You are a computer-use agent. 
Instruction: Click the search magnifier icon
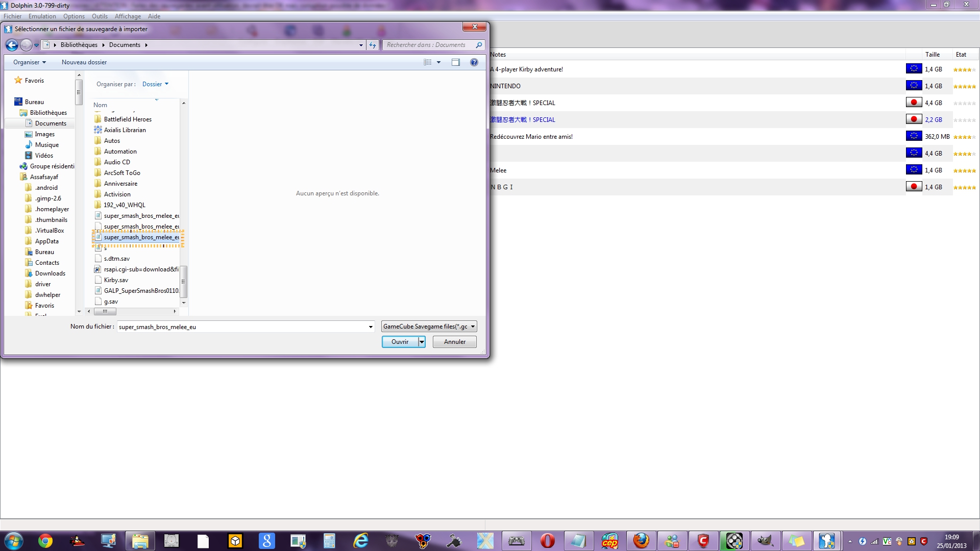pyautogui.click(x=479, y=45)
